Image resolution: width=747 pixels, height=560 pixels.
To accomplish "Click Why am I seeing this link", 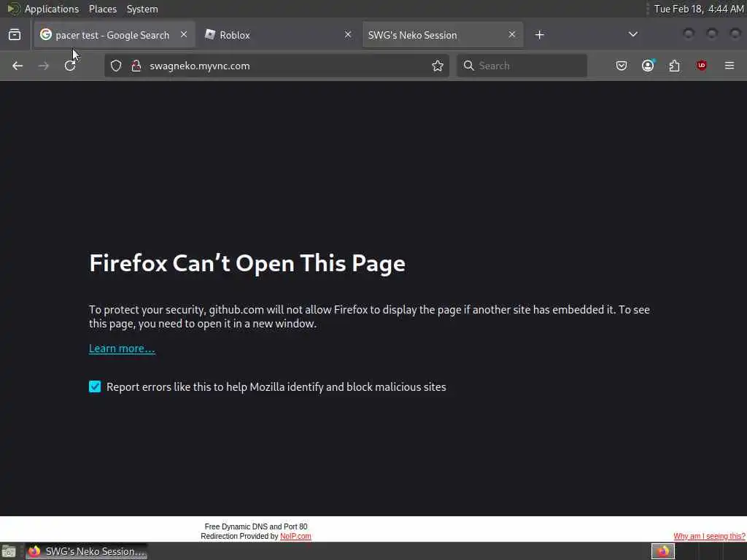I will 709,536.
